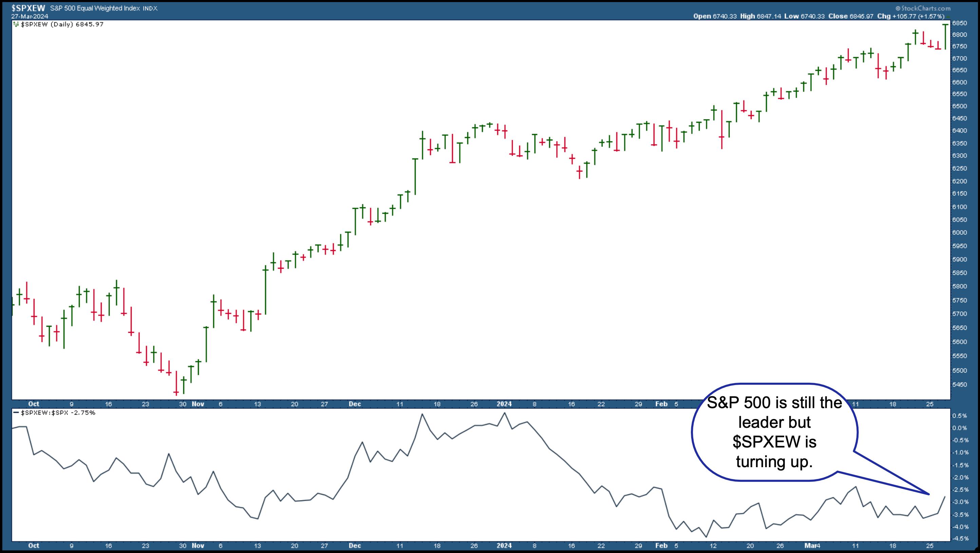This screenshot has width=980, height=553.
Task: Click the 27-Mar-2024 date label
Action: click(30, 16)
